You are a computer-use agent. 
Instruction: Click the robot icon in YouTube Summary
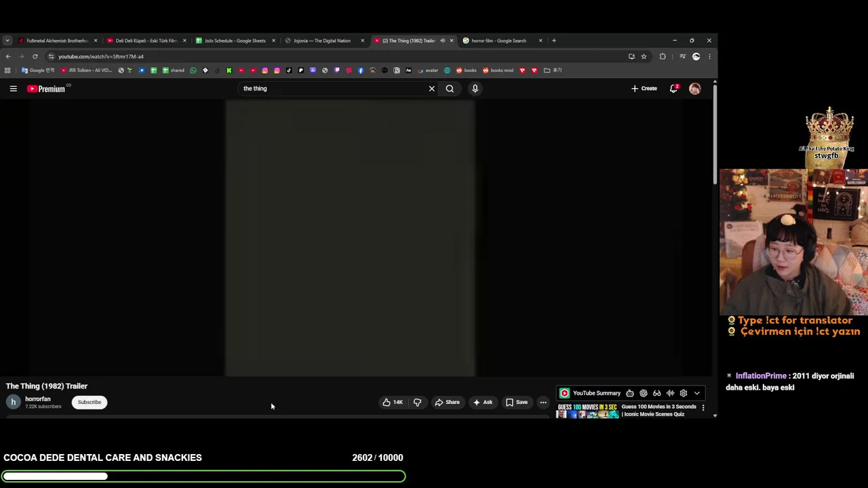pyautogui.click(x=630, y=393)
